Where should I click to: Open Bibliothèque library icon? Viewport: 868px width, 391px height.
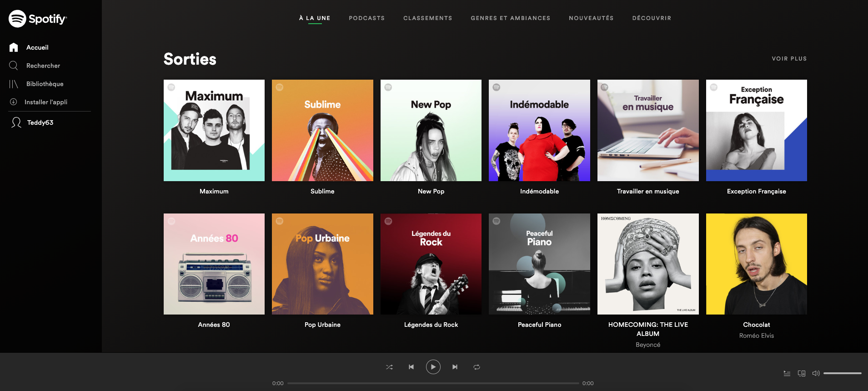pyautogui.click(x=14, y=84)
